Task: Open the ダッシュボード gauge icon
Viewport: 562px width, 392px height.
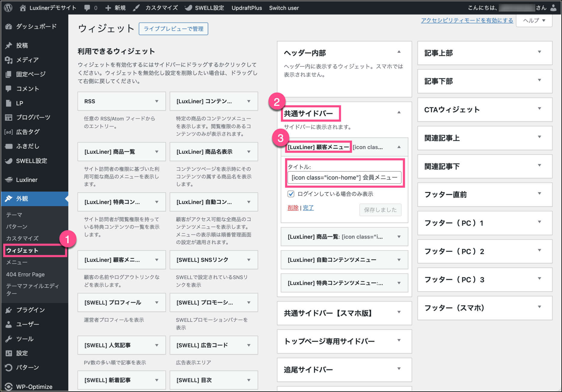Action: click(9, 27)
